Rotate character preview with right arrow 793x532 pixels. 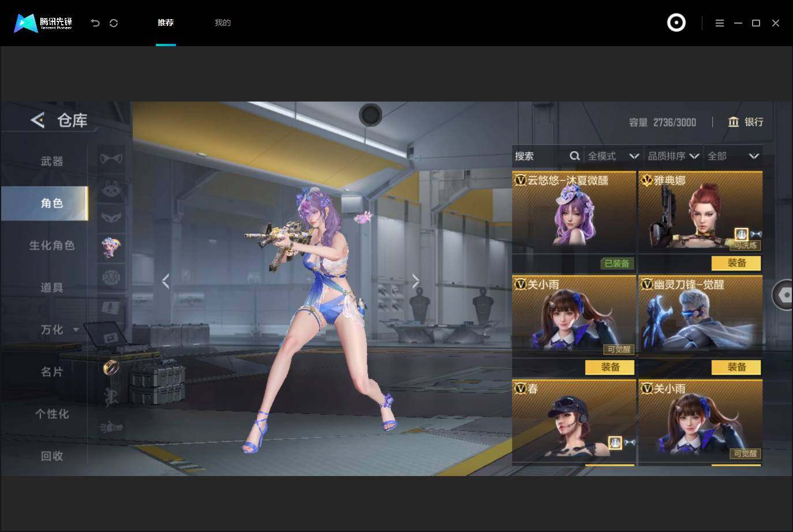point(416,281)
